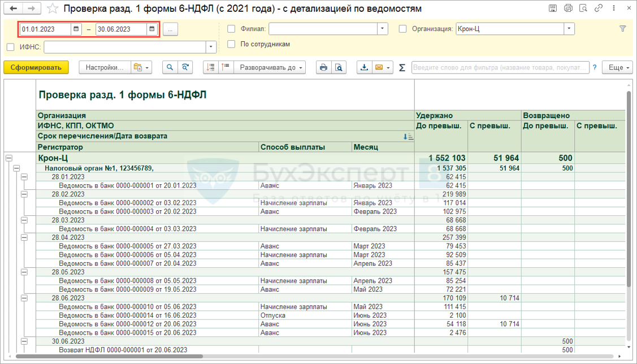Screen dimensions: 637x364
Task: Enable the Филиал checkbox
Action: 231,28
